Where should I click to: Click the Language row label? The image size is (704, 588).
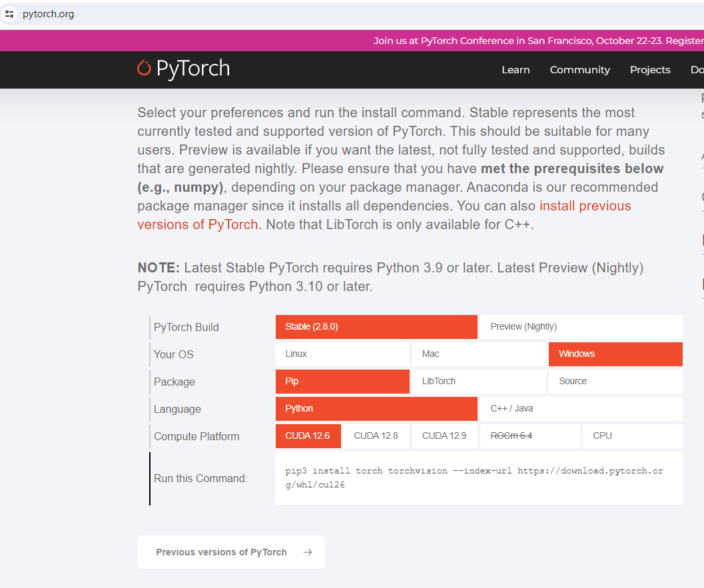click(177, 410)
